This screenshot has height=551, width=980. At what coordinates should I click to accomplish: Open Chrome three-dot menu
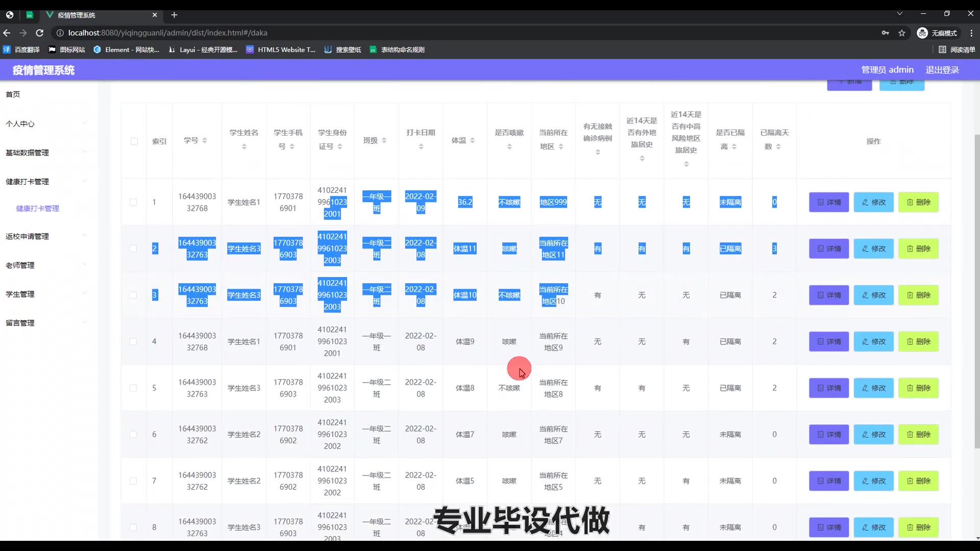pos(971,33)
